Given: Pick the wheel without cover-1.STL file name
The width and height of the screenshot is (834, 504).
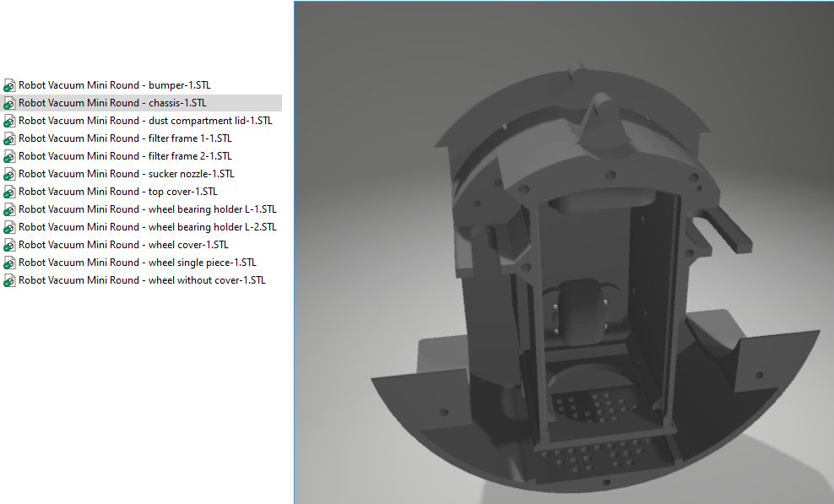Looking at the screenshot, I should (x=142, y=280).
